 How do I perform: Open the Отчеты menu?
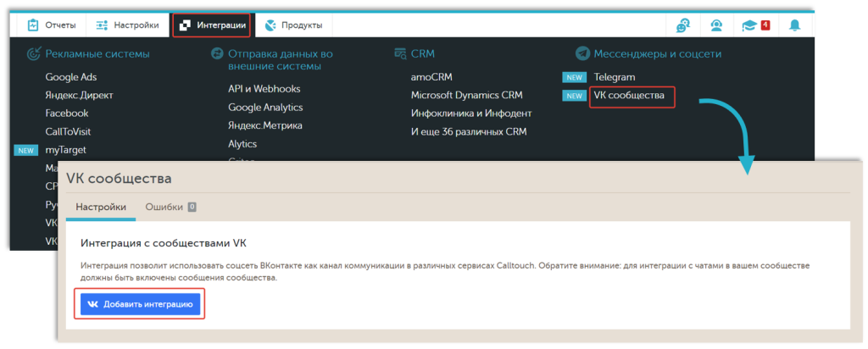click(x=49, y=25)
